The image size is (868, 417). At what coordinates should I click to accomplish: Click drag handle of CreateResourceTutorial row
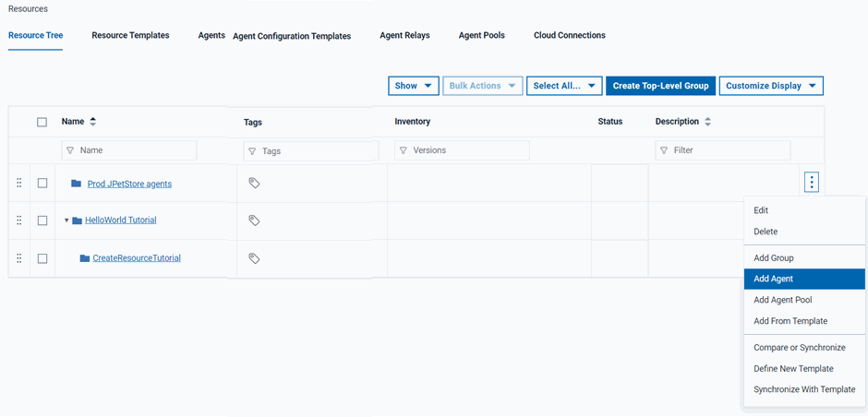click(18, 258)
